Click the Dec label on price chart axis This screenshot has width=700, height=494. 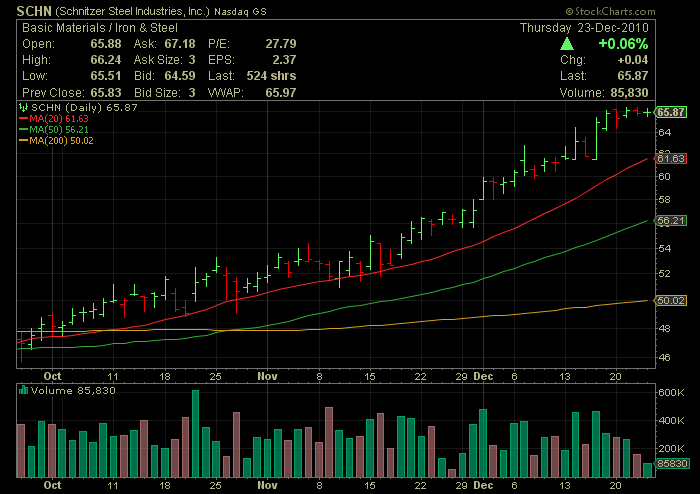click(x=483, y=376)
